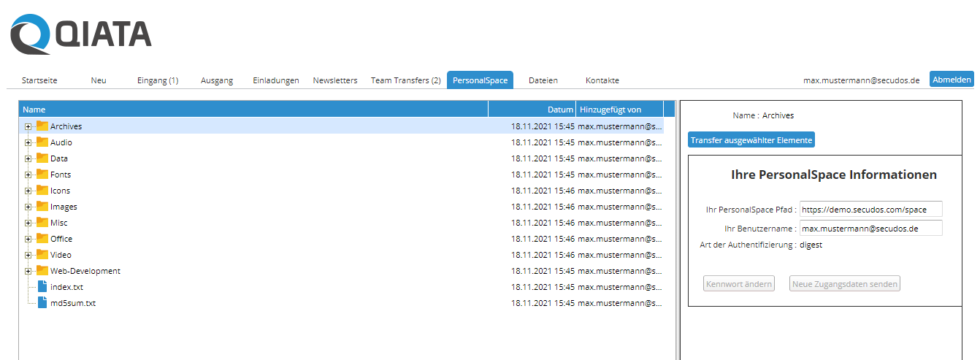This screenshot has height=360, width=980.
Task: Expand the Data folder tree node
Action: [x=28, y=158]
